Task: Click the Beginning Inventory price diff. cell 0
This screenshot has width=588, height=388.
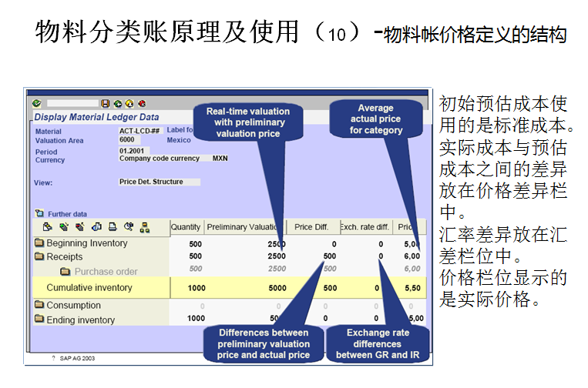Action: pyautogui.click(x=334, y=244)
